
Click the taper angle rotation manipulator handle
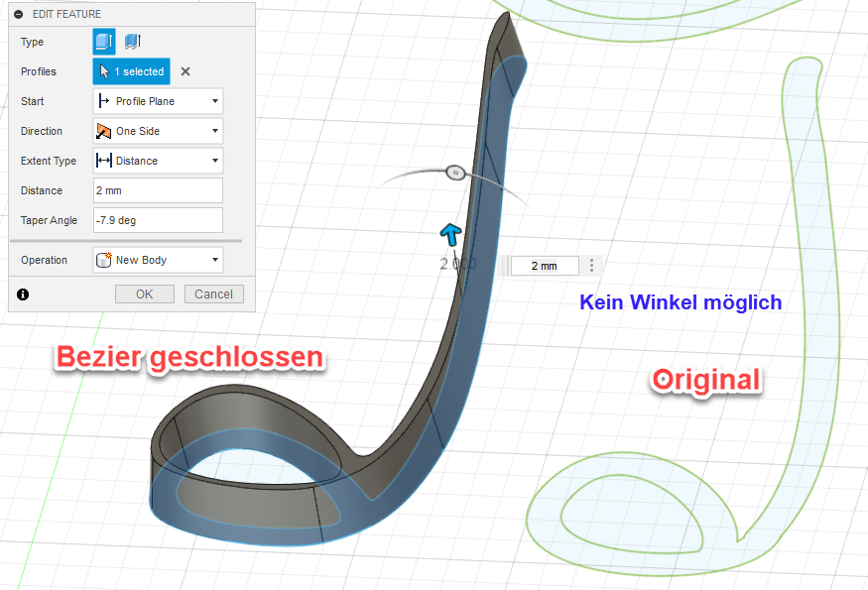pos(455,173)
